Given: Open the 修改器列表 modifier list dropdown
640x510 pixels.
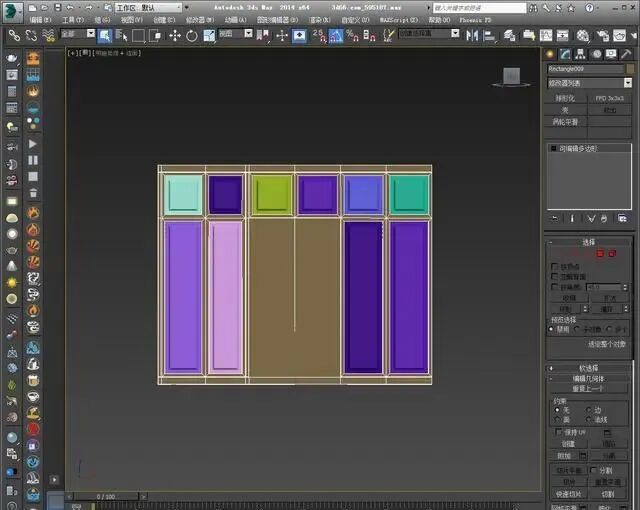Looking at the screenshot, I should click(x=589, y=83).
